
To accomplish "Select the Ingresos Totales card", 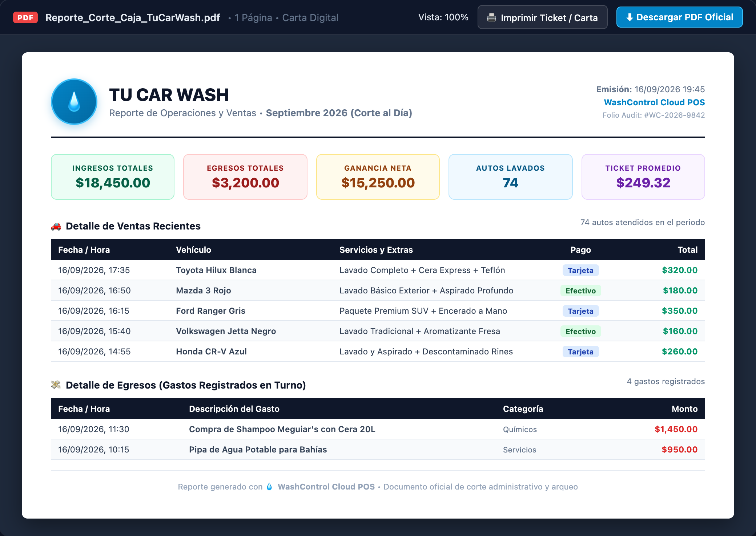I will pyautogui.click(x=113, y=177).
